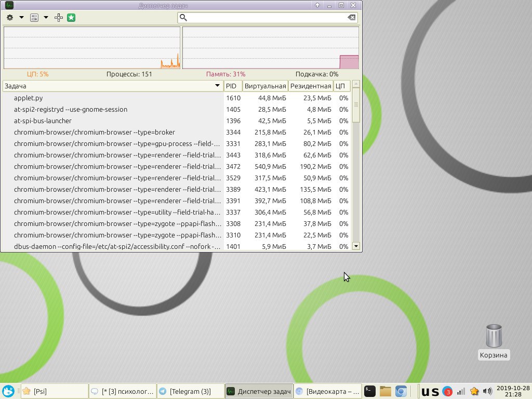Switch to Telegram (3) taskbar window
Viewport: 532px width, 399px height.
(191, 391)
